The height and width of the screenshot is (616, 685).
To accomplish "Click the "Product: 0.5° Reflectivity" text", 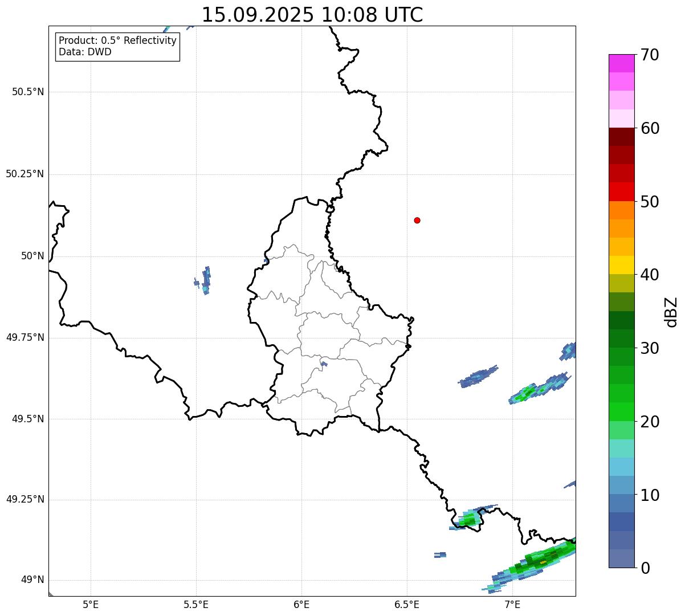I will pos(118,41).
